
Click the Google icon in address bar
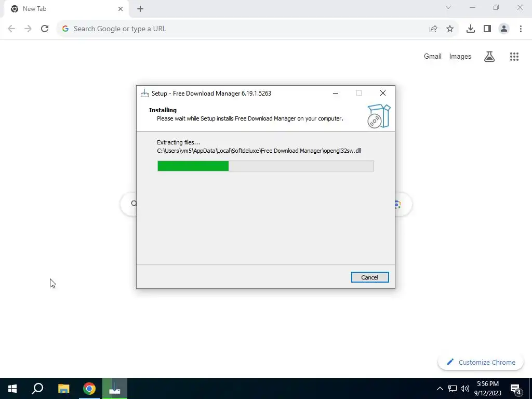[65, 29]
